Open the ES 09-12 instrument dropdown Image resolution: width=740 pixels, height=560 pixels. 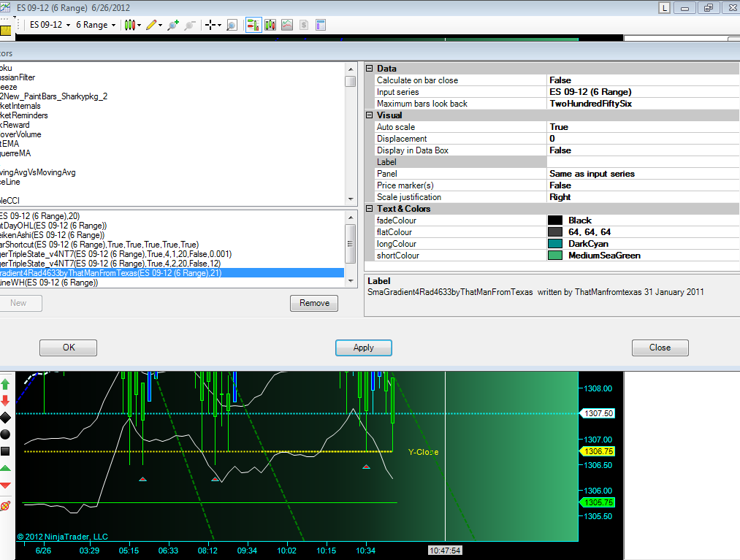(x=50, y=25)
